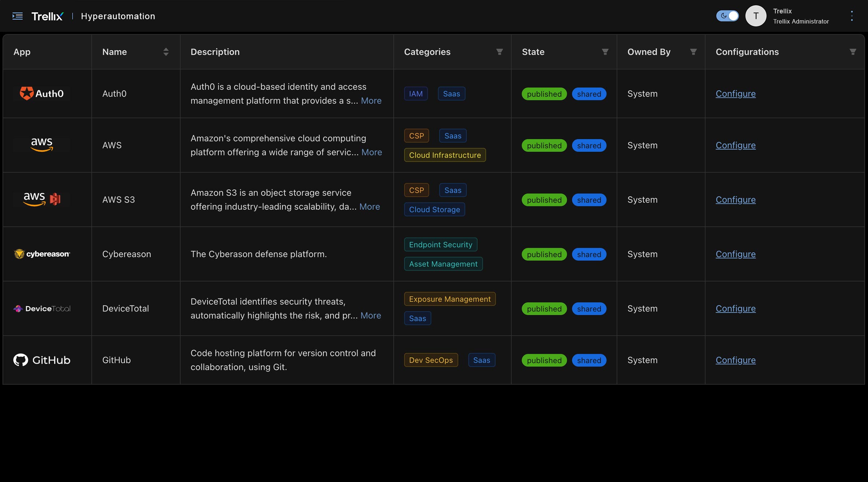
Task: Toggle the dark mode switch
Action: click(727, 16)
